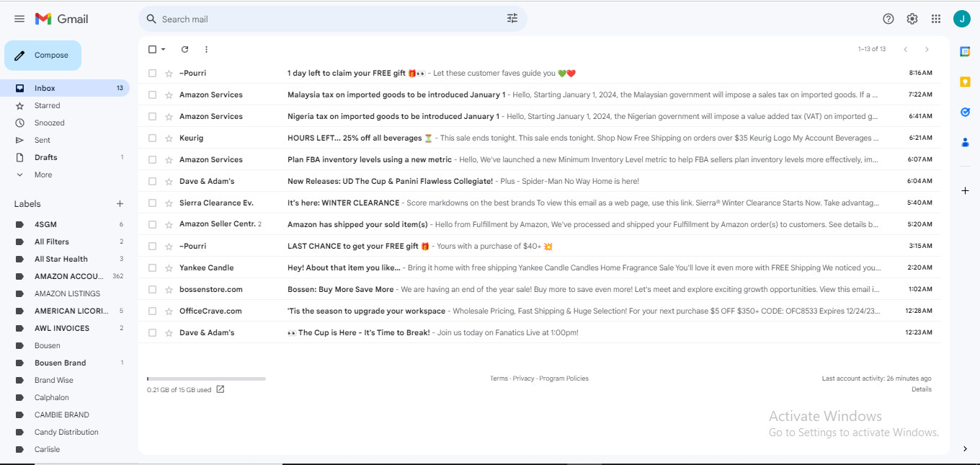Open Amazon has shipped your sold item email
Viewport: 980px width, 465px height.
point(540,224)
